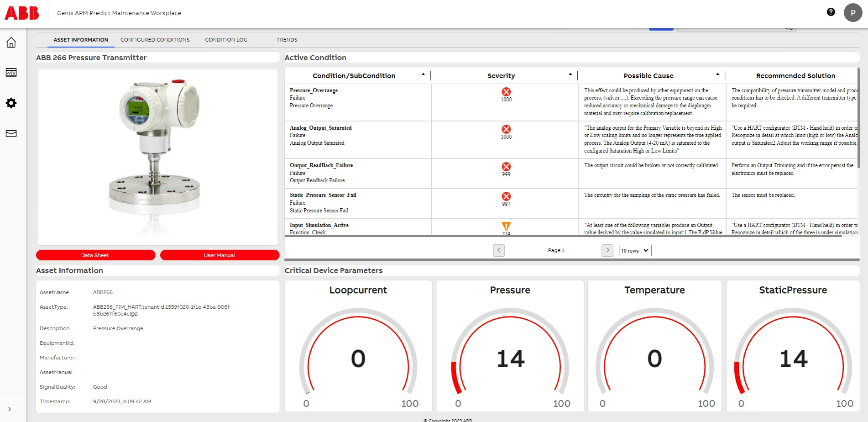Click the ABB logo
The width and height of the screenshot is (868, 422).
(22, 13)
